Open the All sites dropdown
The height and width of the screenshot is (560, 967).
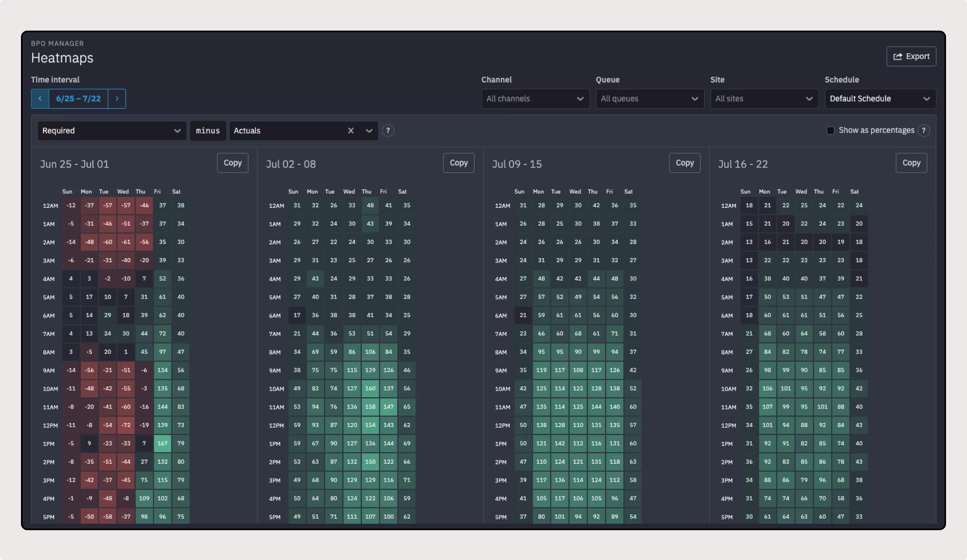tap(764, 99)
